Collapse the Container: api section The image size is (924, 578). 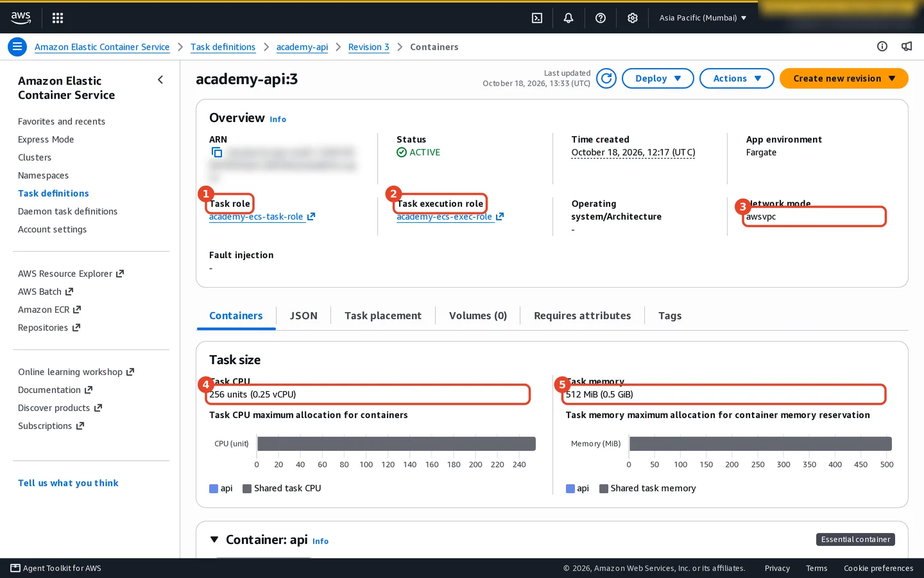[x=214, y=539]
